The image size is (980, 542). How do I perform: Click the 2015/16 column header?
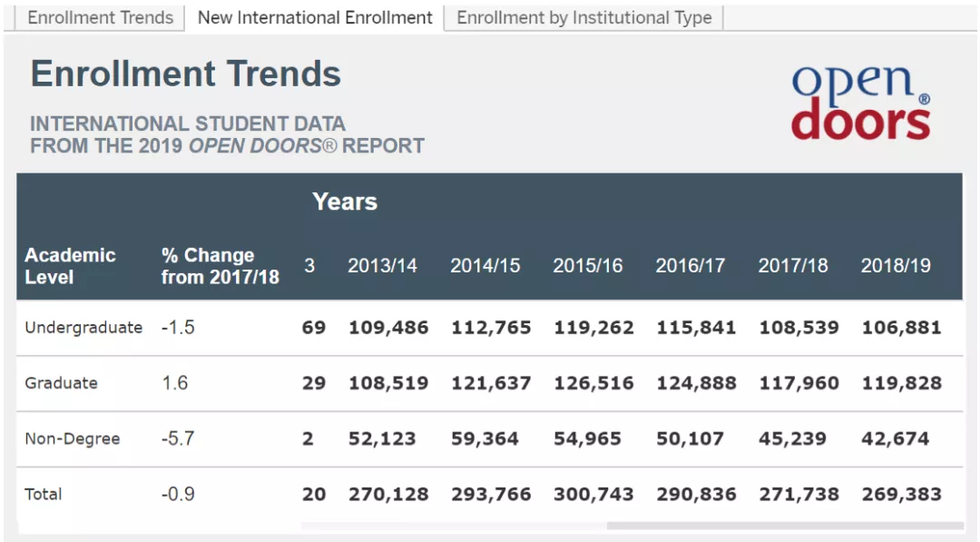pyautogui.click(x=587, y=265)
